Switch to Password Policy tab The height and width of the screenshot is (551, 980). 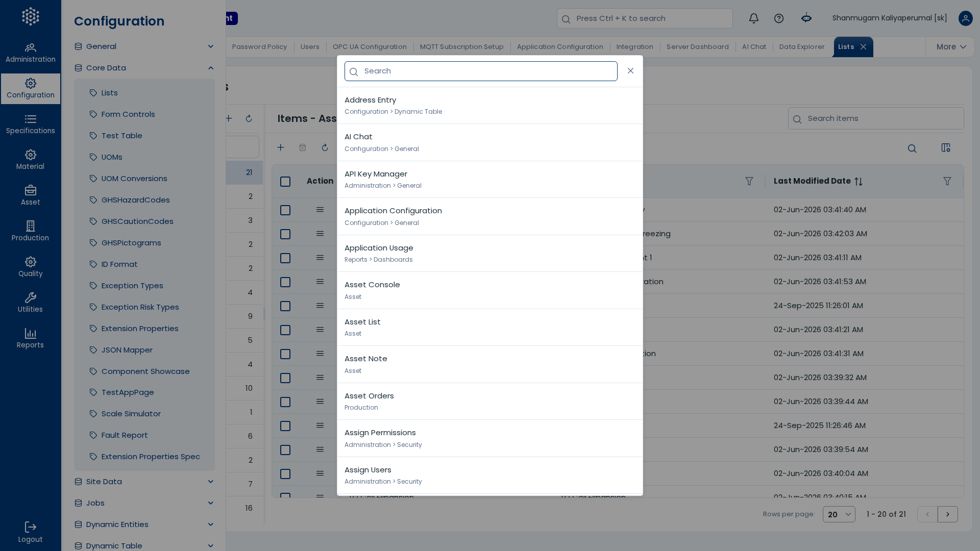click(x=259, y=47)
